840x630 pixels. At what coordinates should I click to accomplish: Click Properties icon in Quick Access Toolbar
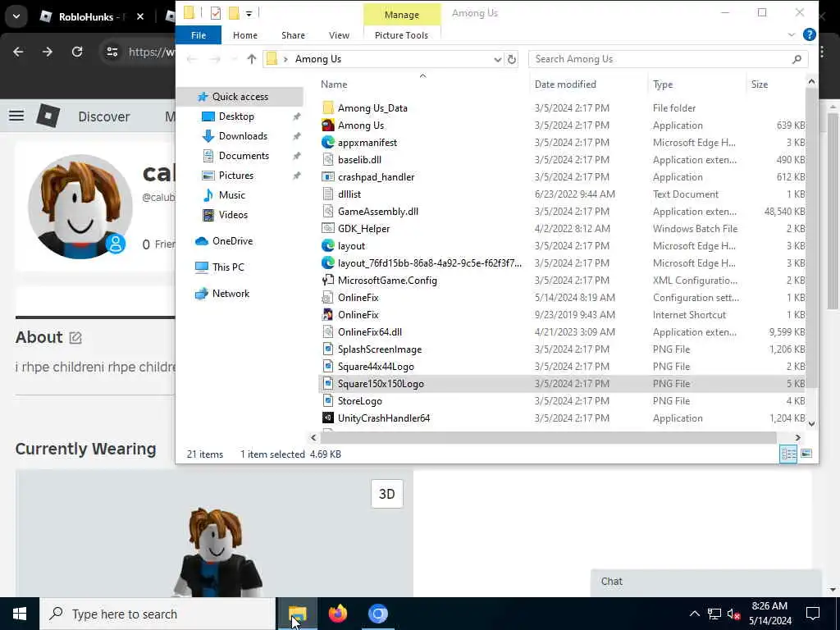coord(216,13)
